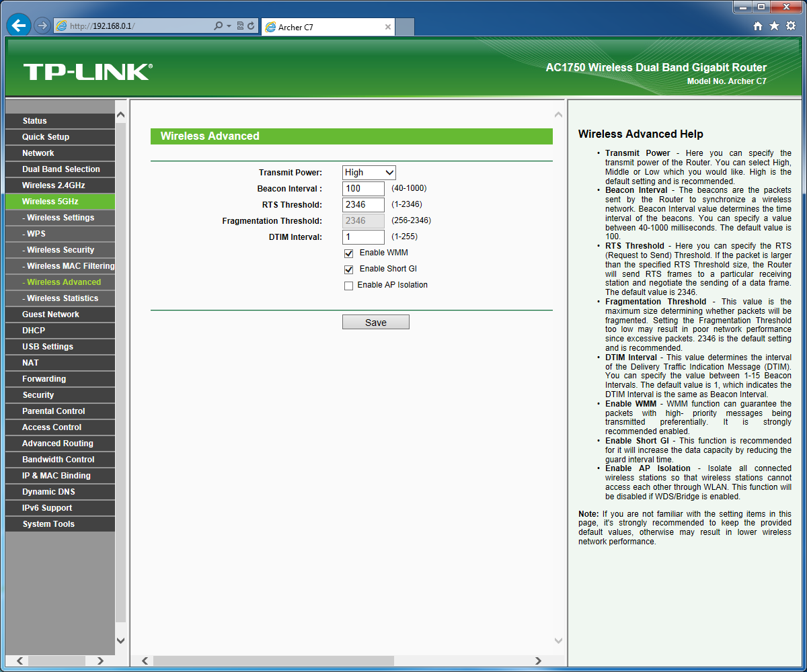
Task: Open the Forwarding menu
Action: (x=60, y=379)
